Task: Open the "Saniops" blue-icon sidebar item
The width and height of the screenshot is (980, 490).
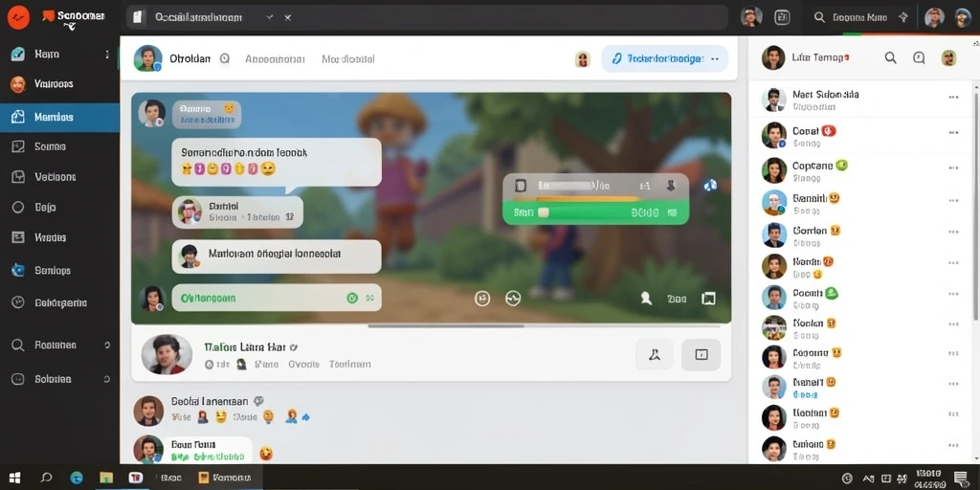Action: click(41, 271)
